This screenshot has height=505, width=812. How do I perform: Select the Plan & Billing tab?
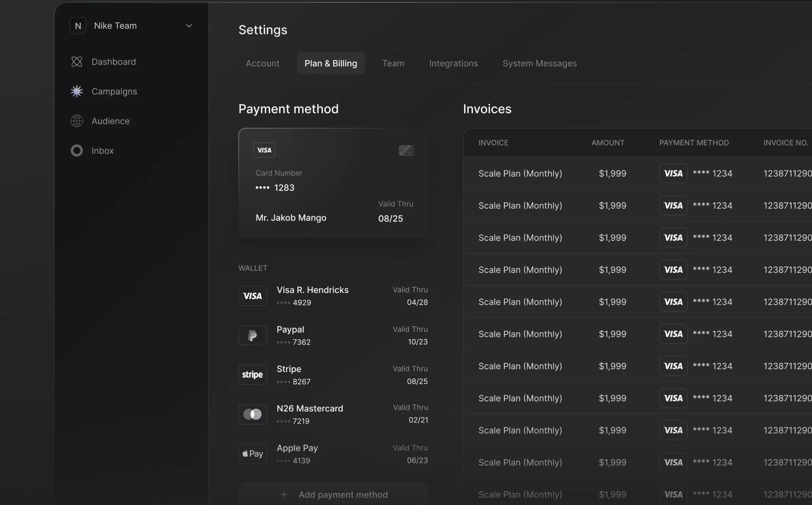point(331,63)
